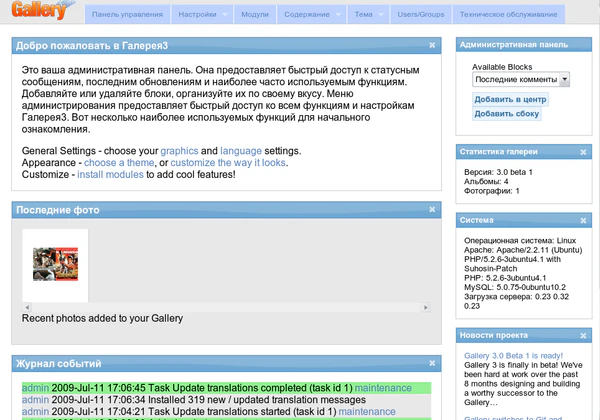Screen dimensions: 600x420
Task: Click the Gallery logo
Action: (x=40, y=13)
